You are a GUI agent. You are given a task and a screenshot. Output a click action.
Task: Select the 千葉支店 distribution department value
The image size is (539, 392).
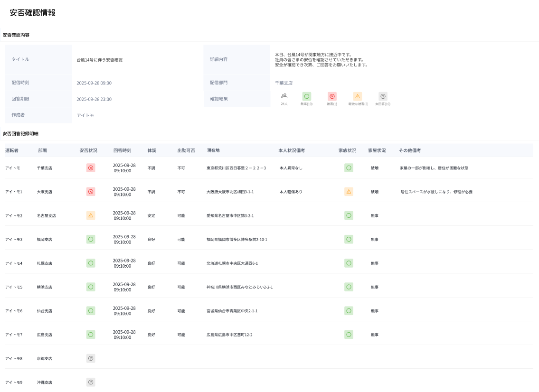tap(284, 83)
